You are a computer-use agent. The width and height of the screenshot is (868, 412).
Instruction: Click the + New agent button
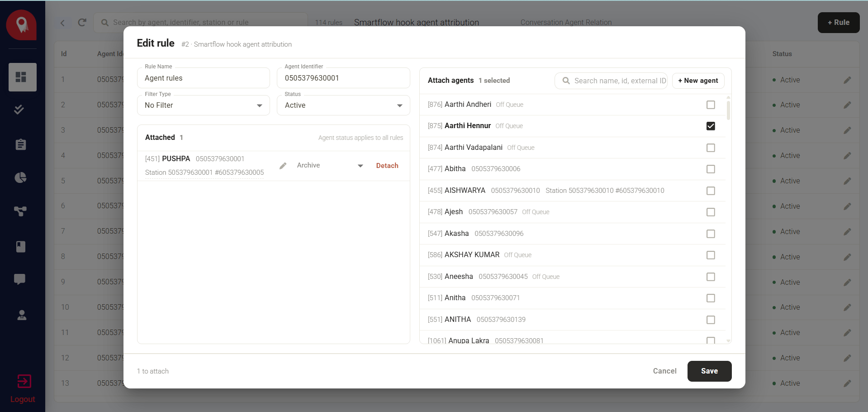[x=698, y=81]
